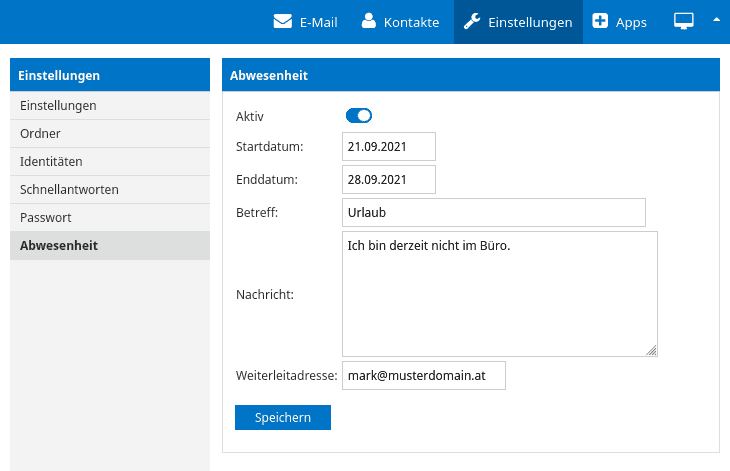Click the plus Apps icon
Viewport: 730px width, 471px height.
click(600, 21)
